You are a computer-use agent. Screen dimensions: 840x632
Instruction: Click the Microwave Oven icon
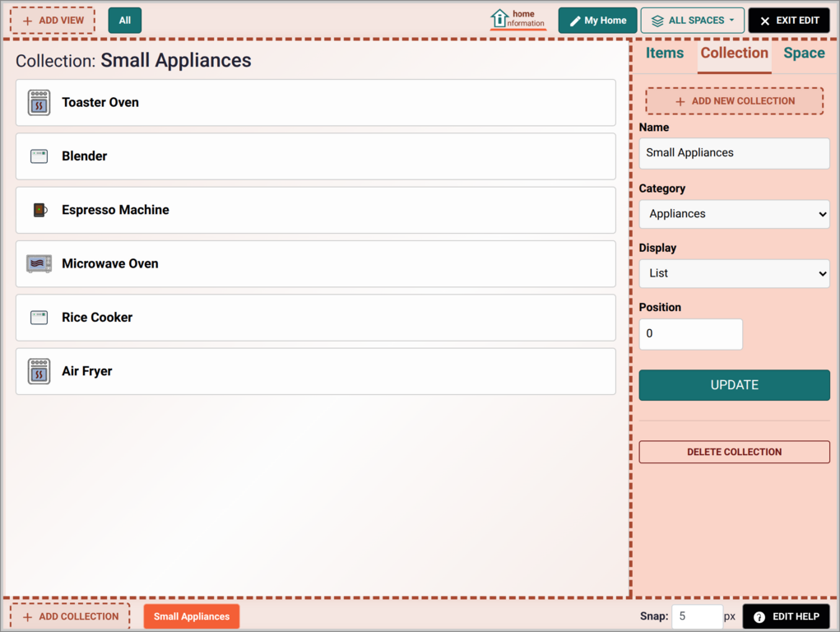pos(39,263)
